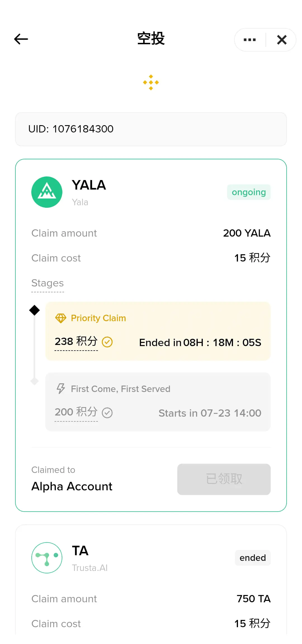Click the gray checkmark beside 200 积分
This screenshot has height=644, width=302.
(x=107, y=412)
